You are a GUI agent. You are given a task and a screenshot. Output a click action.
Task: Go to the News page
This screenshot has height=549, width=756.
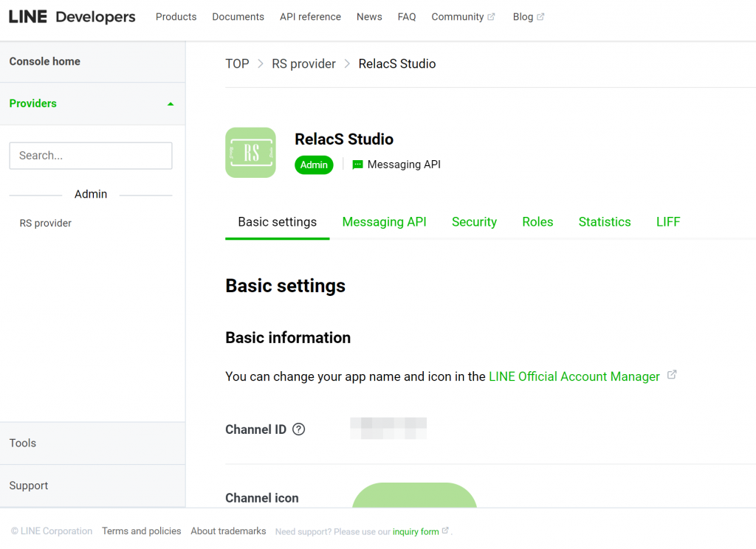[369, 17]
